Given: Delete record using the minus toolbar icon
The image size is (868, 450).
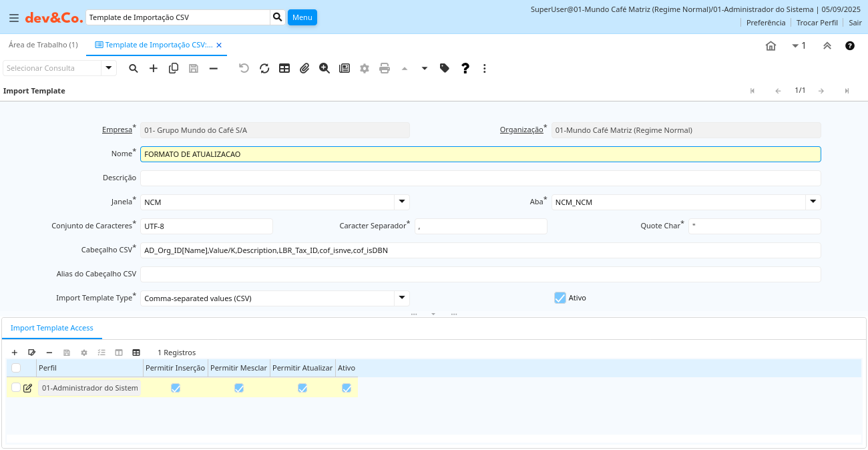Looking at the screenshot, I should [x=214, y=68].
